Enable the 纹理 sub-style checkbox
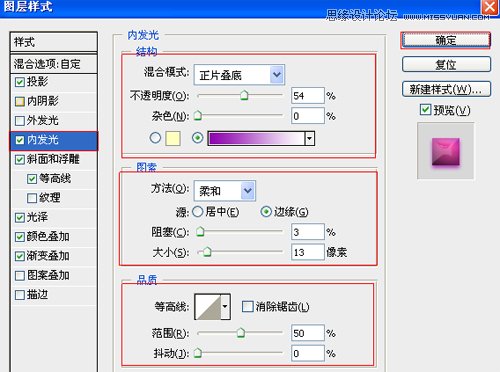 coord(32,198)
